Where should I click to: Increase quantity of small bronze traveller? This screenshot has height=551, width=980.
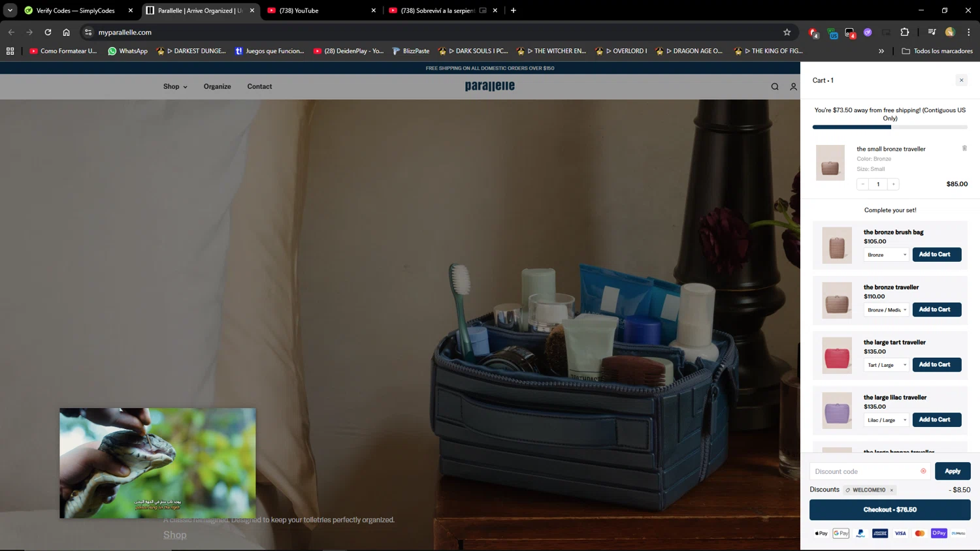[x=893, y=184]
